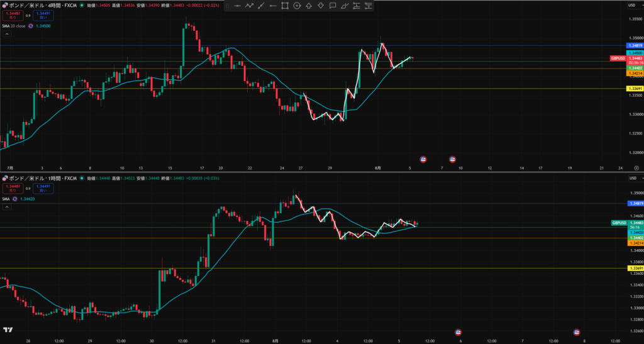Select the short position tool
The width and height of the screenshot is (644, 344).
[369, 6]
